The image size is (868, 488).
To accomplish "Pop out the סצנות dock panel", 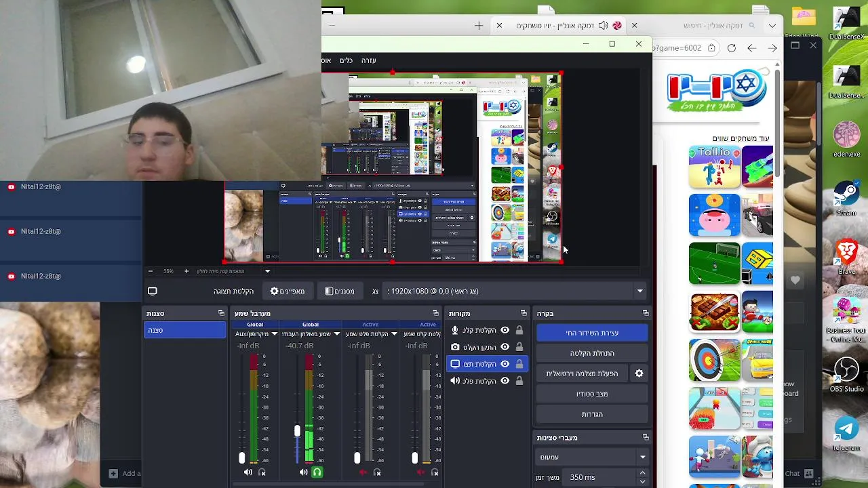I will coord(221,313).
